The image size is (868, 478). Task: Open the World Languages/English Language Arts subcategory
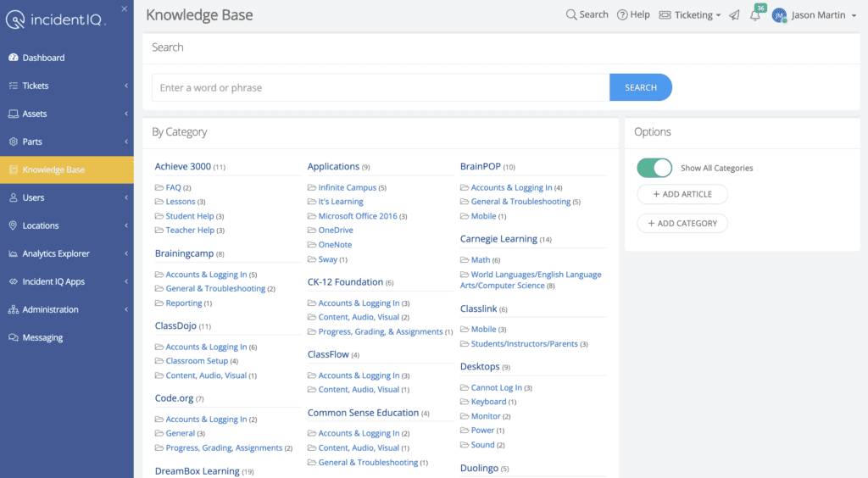531,280
